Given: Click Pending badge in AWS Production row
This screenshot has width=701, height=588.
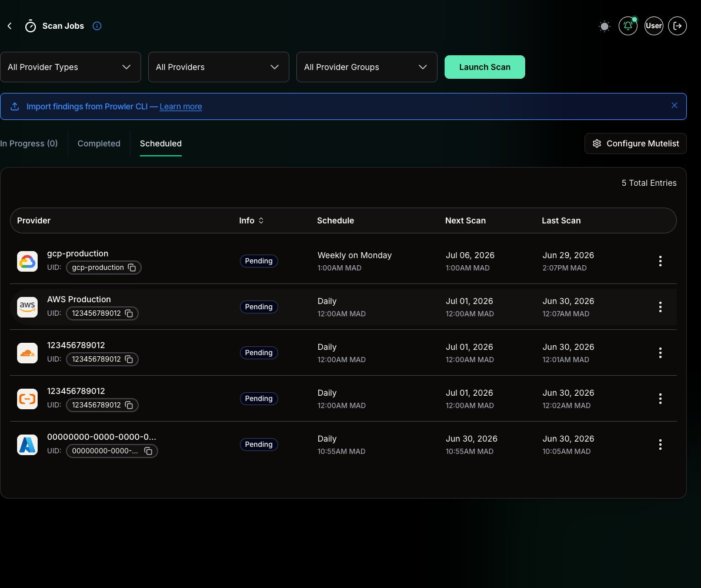Looking at the screenshot, I should 259,307.
